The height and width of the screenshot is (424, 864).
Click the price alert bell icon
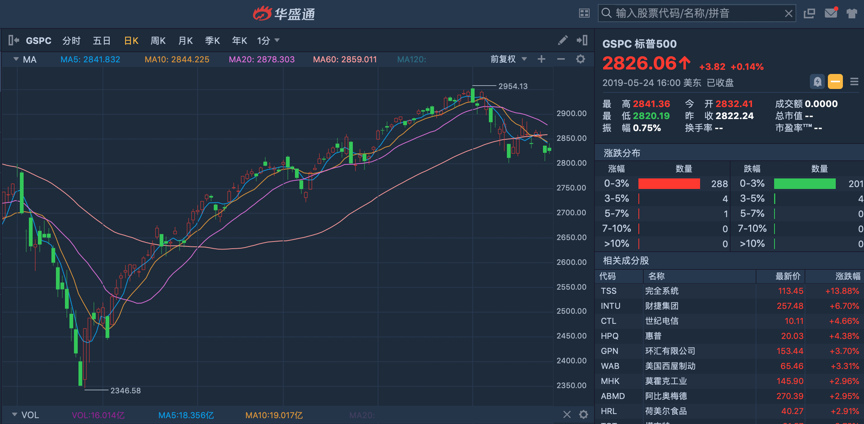817,82
